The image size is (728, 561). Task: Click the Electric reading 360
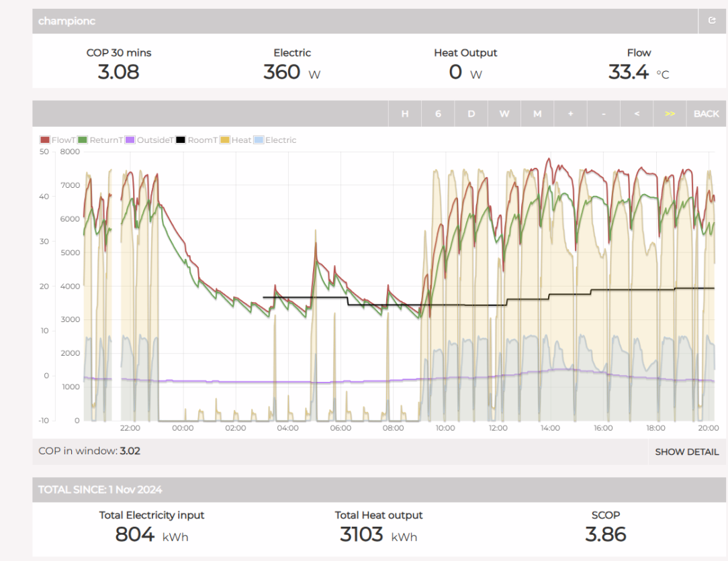click(282, 72)
